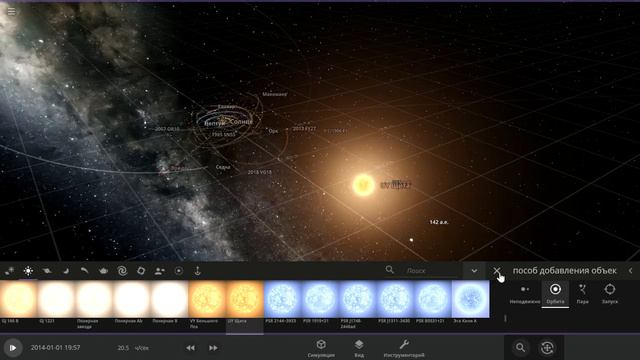
Task: Select the teapot objects category icon
Action: pos(103,271)
